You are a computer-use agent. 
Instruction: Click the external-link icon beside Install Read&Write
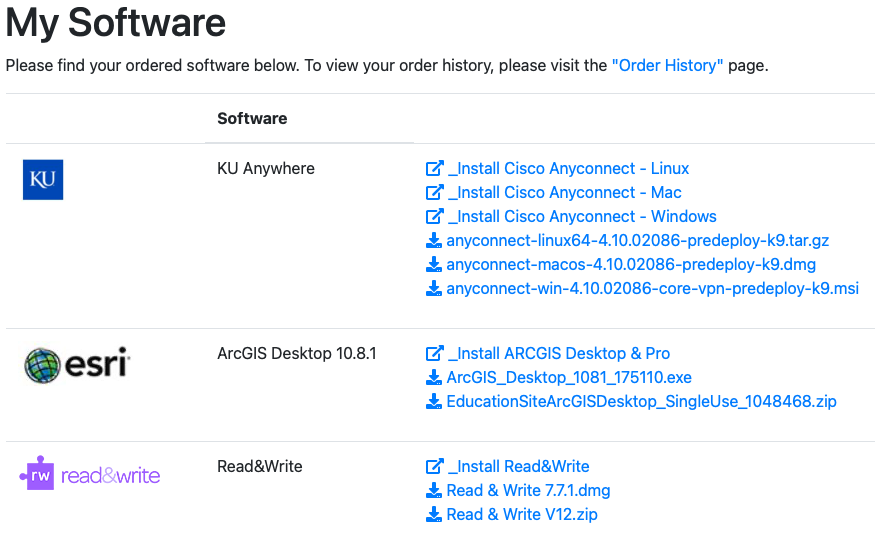434,466
